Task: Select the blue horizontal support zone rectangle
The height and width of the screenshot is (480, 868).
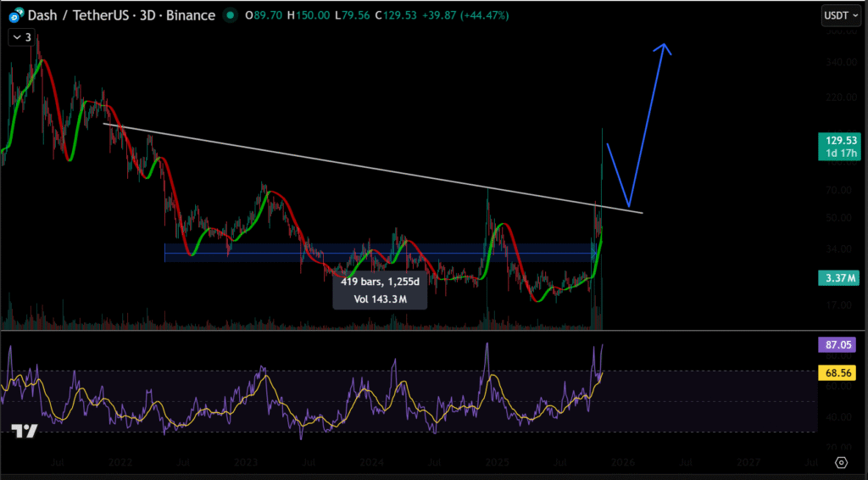Action: (x=254, y=253)
